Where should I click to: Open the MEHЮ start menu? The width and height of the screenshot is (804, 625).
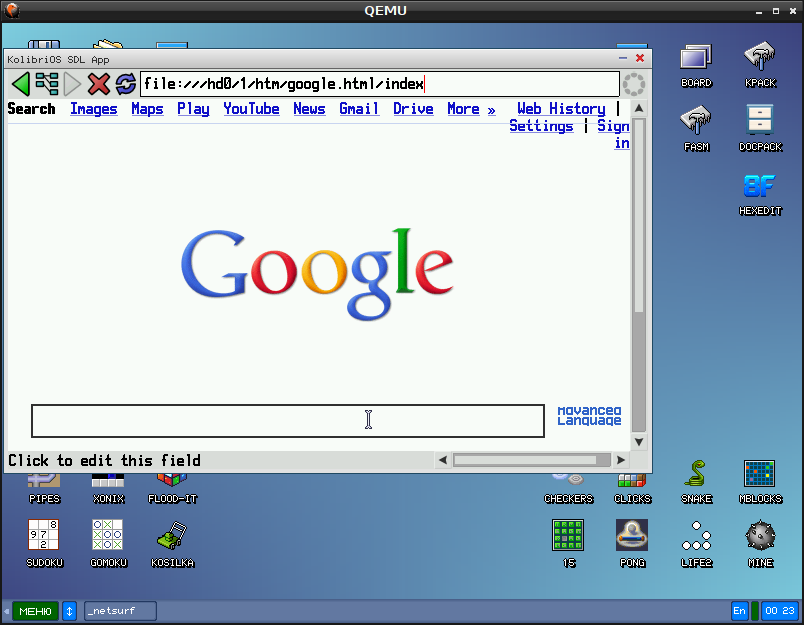click(35, 610)
